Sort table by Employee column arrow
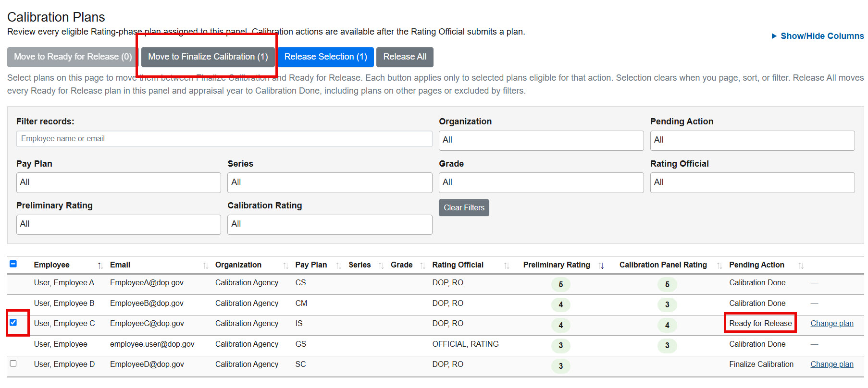Viewport: 868px width, 388px height. 100,266
